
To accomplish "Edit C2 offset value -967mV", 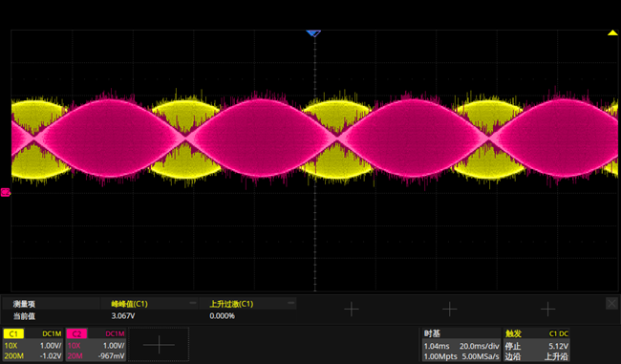I will pos(112,356).
